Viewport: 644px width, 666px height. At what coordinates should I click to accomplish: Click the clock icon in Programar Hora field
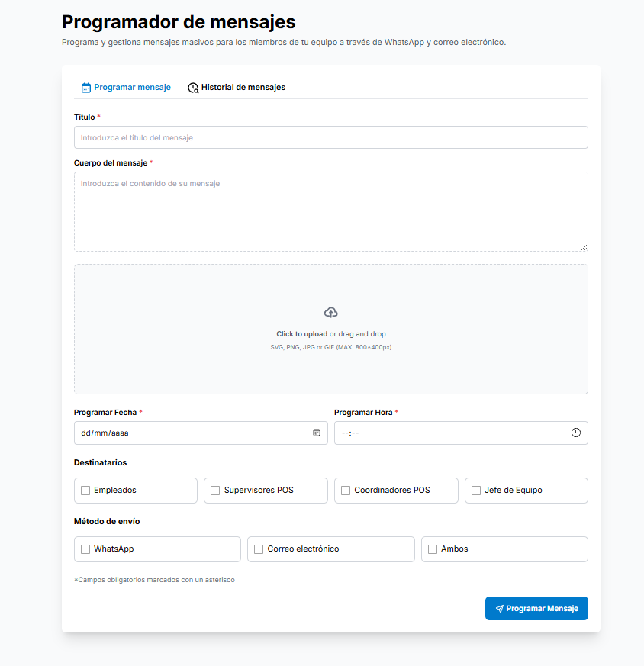tap(575, 433)
